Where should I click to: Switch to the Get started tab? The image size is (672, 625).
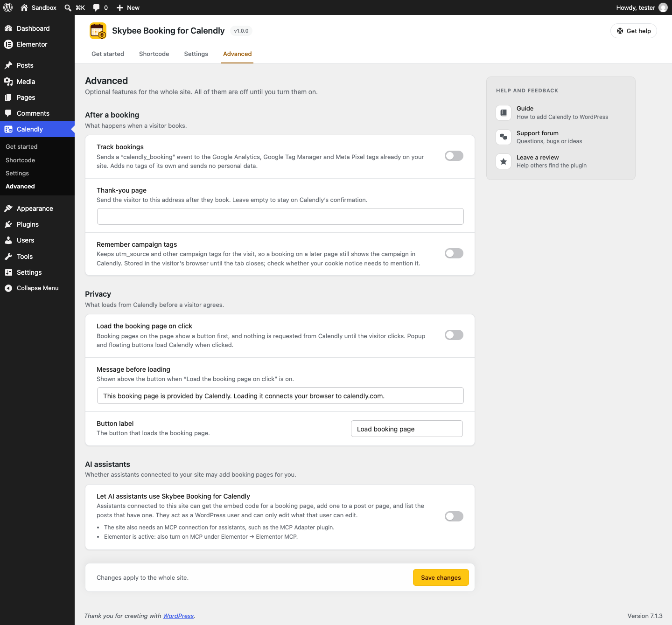coord(108,54)
